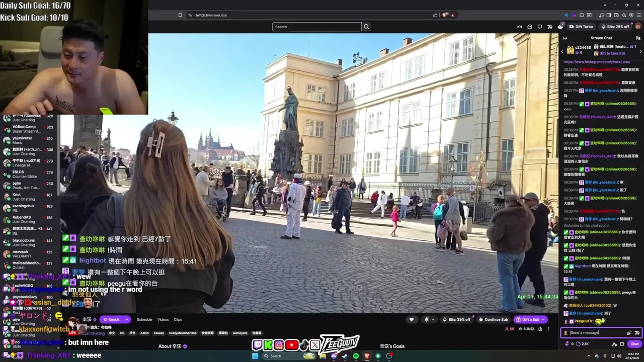Open the user profile avatar menu
The width and height of the screenshot is (644, 362).
(638, 27)
